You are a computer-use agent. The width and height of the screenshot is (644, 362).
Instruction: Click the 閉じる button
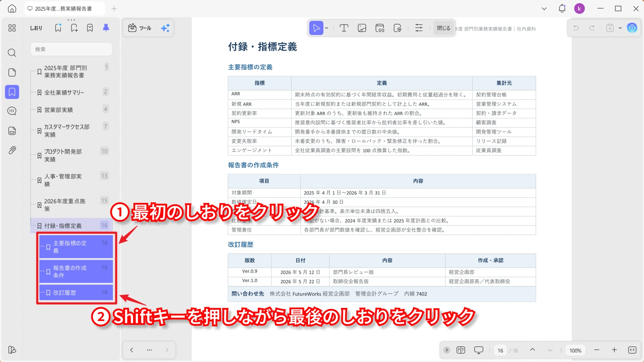click(443, 28)
